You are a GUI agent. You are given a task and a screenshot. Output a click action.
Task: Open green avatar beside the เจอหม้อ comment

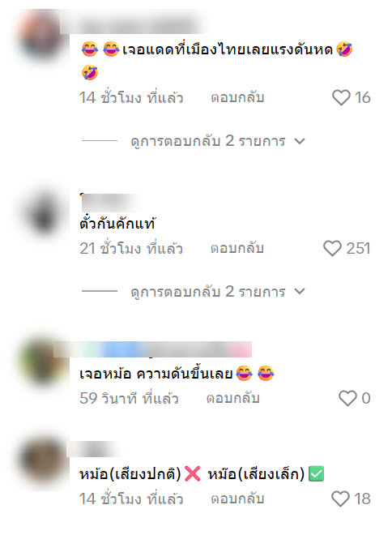pyautogui.click(x=43, y=362)
